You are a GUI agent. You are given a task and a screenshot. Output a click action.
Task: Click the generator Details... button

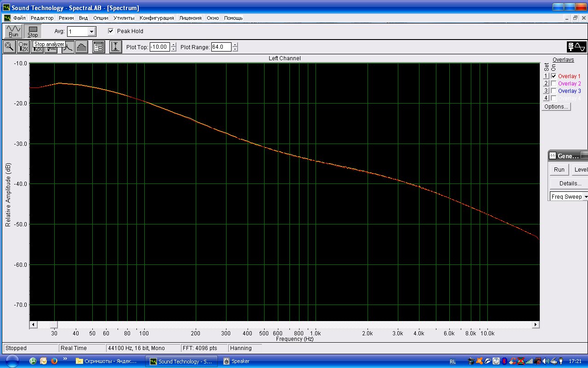click(570, 184)
